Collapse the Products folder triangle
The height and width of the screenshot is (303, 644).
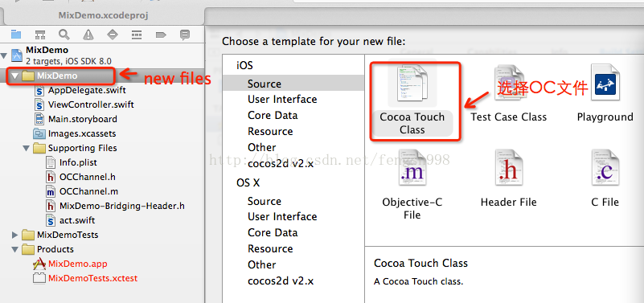tap(15, 249)
